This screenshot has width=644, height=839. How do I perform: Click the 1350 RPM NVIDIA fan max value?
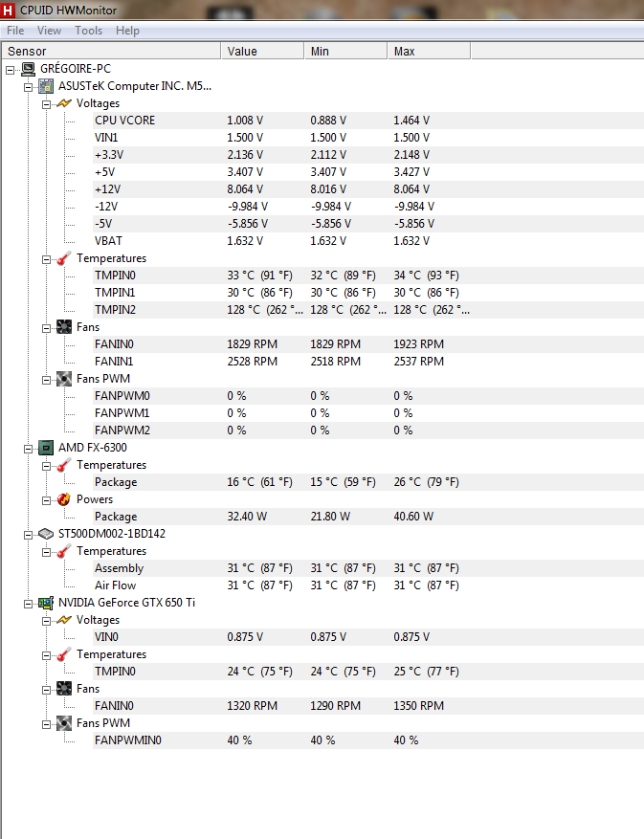point(418,706)
